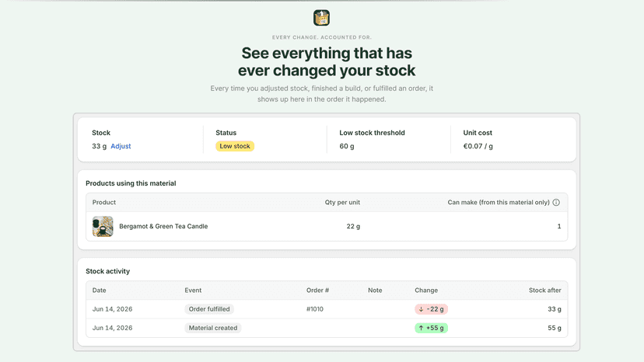This screenshot has width=644, height=362.
Task: Select the Bergamot & Green Tea Candle product name
Action: point(163,226)
